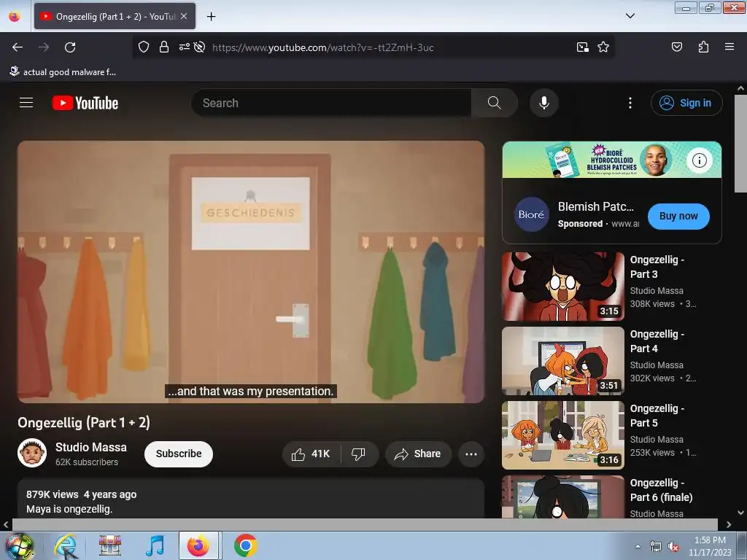Expand the video description box
The height and width of the screenshot is (560, 747).
coord(251,499)
